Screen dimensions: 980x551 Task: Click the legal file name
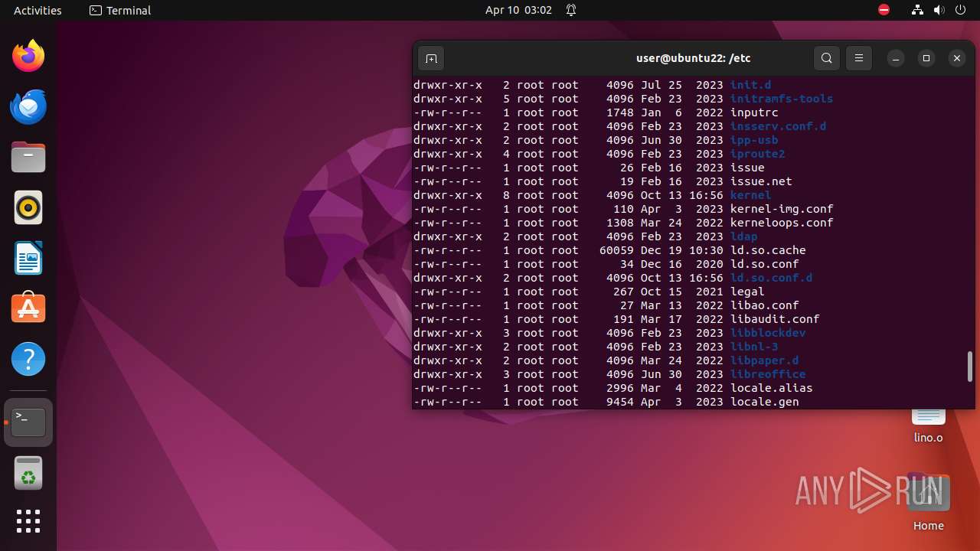(x=747, y=292)
